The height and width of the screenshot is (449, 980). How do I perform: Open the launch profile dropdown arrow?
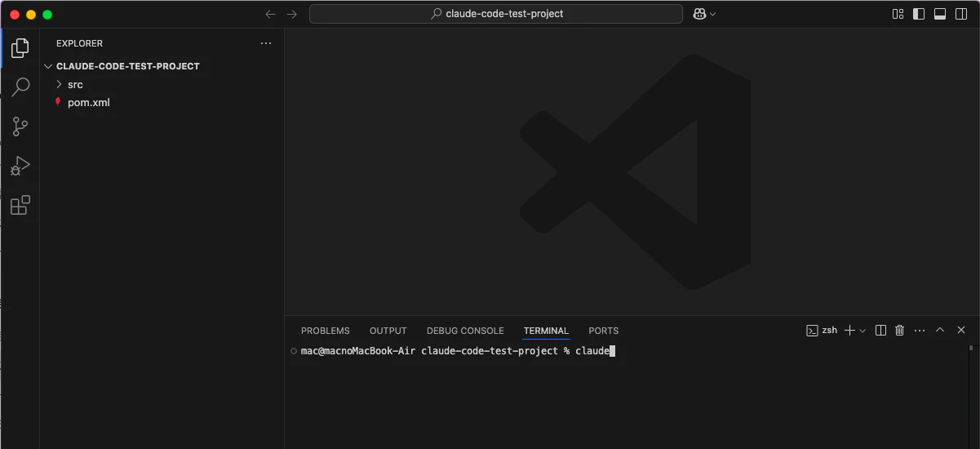pyautogui.click(x=862, y=331)
